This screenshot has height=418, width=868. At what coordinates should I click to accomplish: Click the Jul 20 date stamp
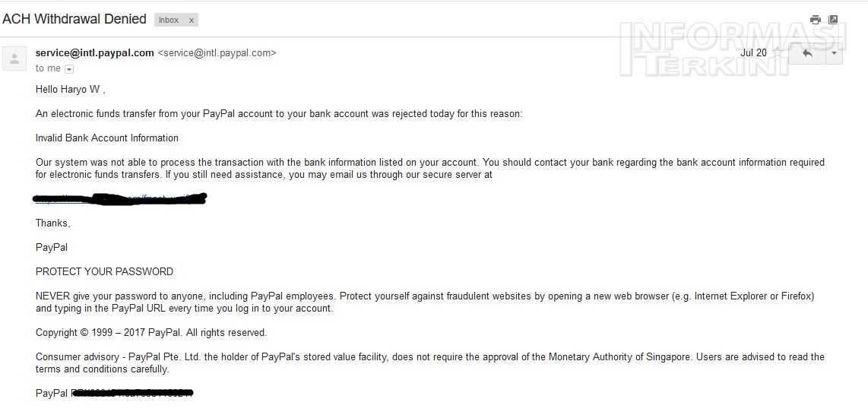(x=753, y=53)
